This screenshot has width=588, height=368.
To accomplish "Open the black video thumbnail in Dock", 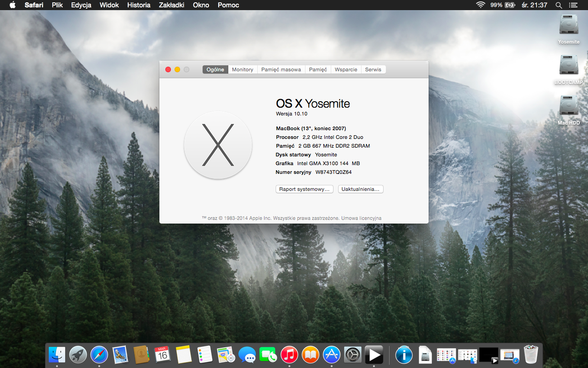I will pos(489,355).
